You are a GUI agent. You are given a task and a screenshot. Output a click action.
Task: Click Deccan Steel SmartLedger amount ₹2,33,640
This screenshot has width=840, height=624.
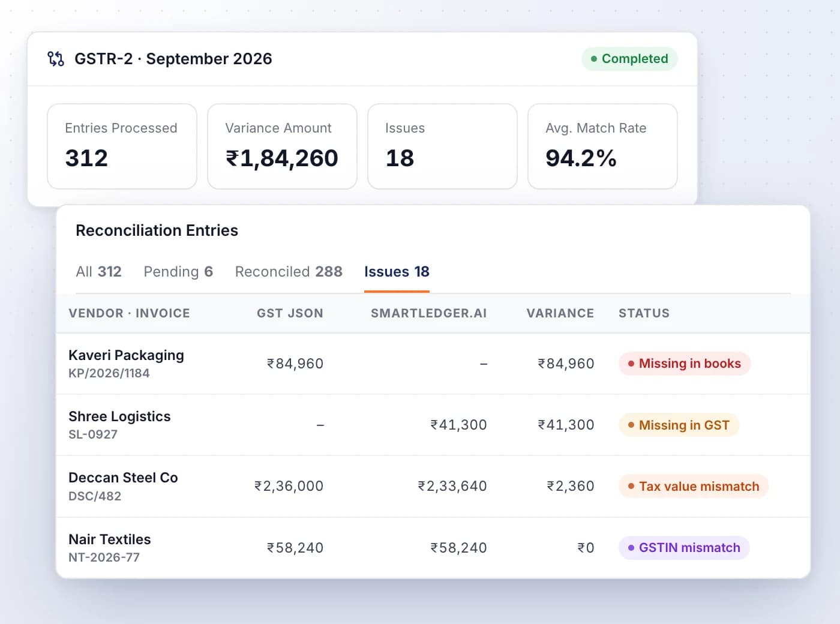pyautogui.click(x=452, y=486)
